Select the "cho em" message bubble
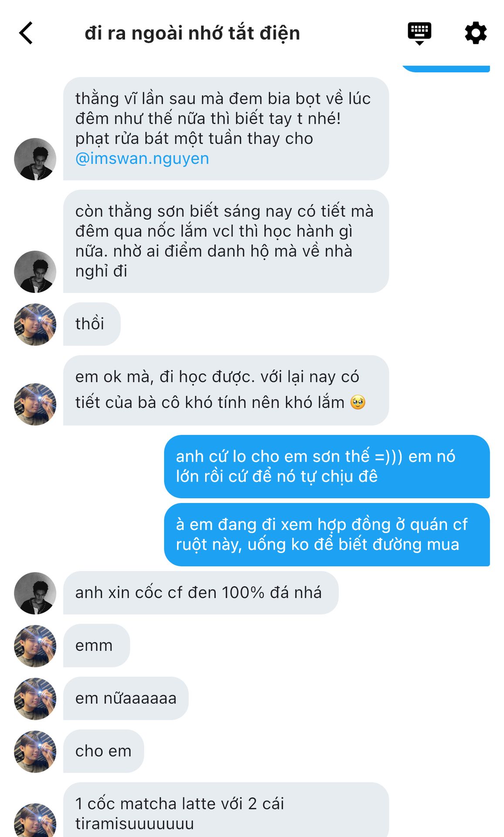The image size is (504, 837). coord(103,751)
